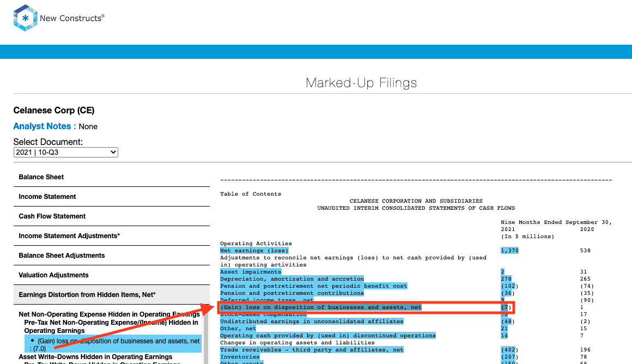Click Undistributed earnings in unconsolidated affiliates

312,321
